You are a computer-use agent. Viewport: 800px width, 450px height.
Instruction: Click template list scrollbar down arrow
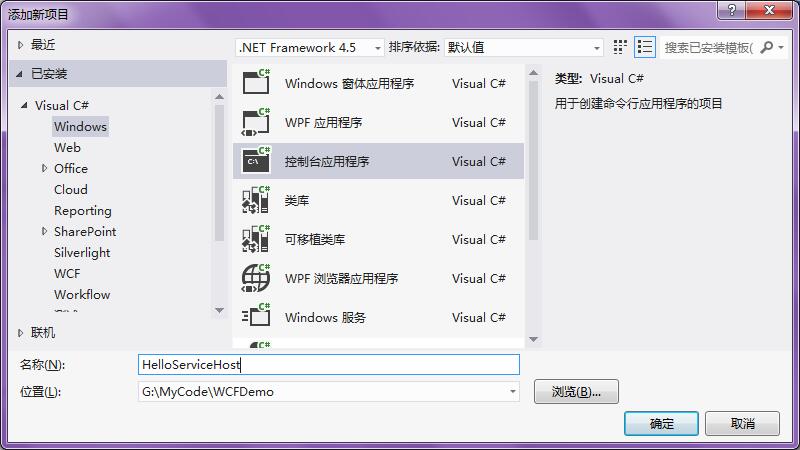[534, 339]
